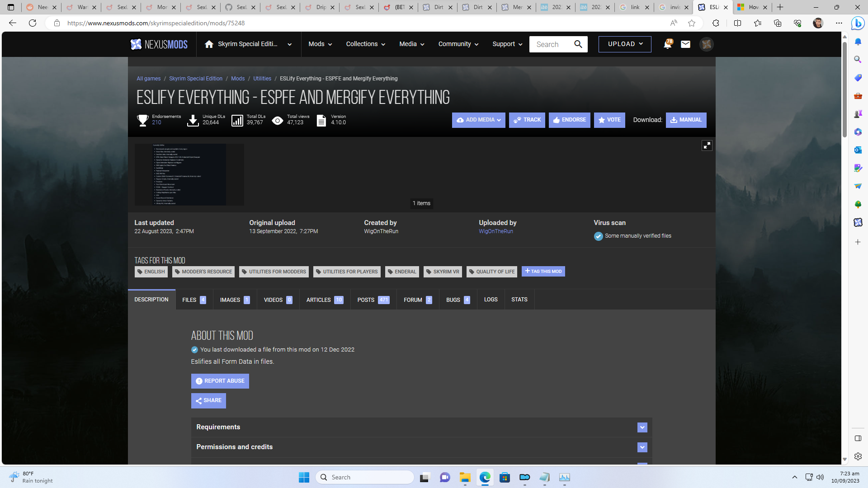Click Report Abuse button
This screenshot has height=488, width=868.
pos(220,381)
